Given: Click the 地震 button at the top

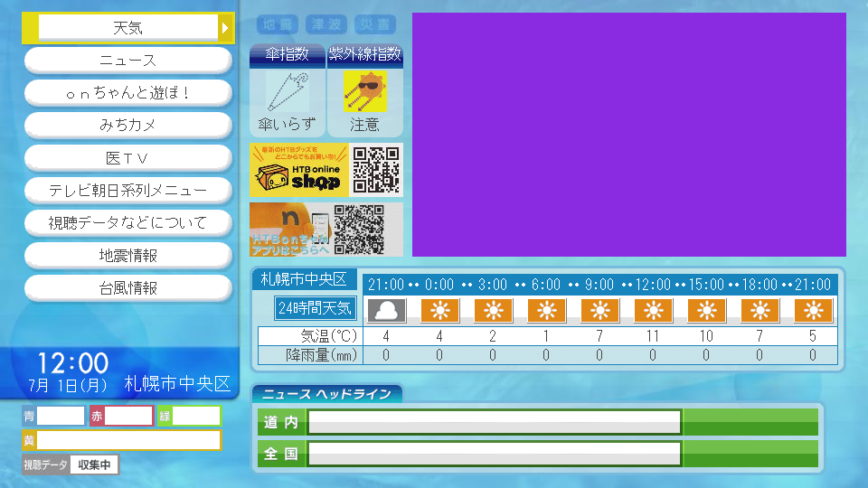Looking at the screenshot, I should tap(277, 24).
